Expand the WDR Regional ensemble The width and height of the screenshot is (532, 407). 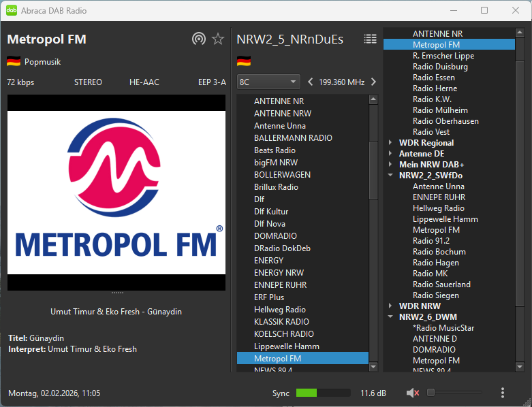[x=390, y=143]
